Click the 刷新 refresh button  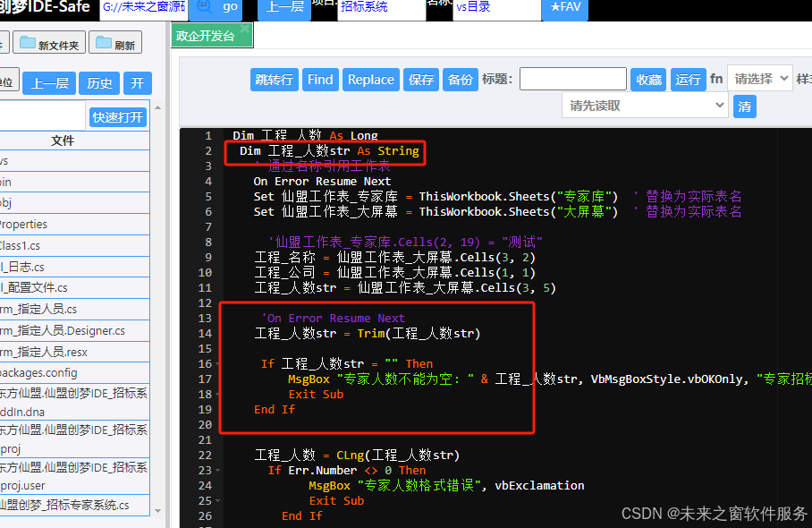tap(115, 44)
